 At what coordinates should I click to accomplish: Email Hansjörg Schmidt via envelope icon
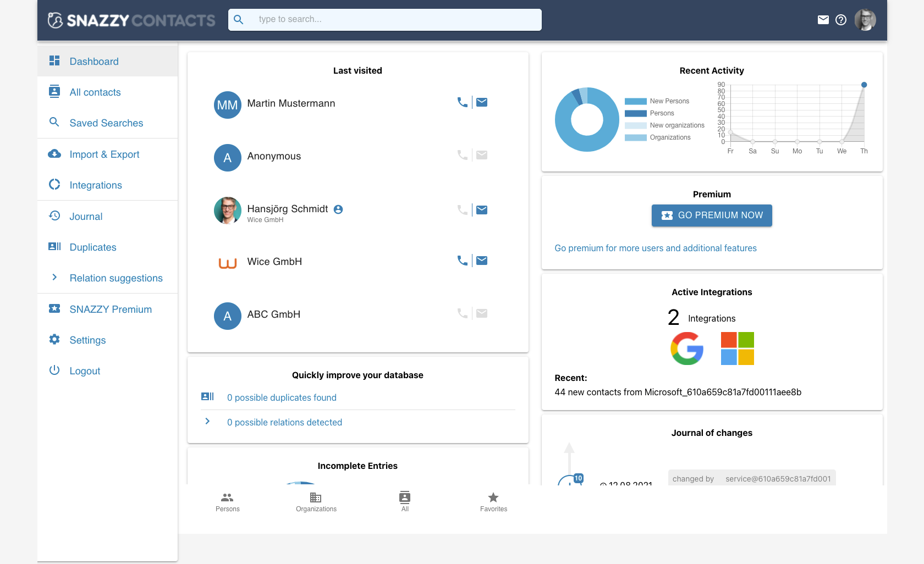tap(482, 210)
